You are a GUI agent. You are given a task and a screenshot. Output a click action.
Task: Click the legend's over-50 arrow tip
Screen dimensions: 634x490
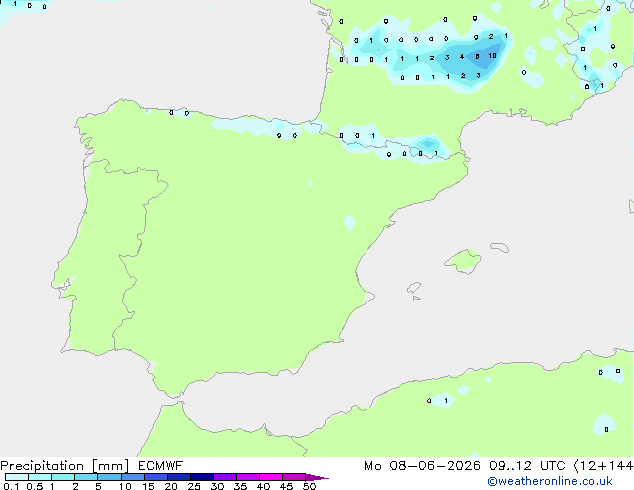317,477
